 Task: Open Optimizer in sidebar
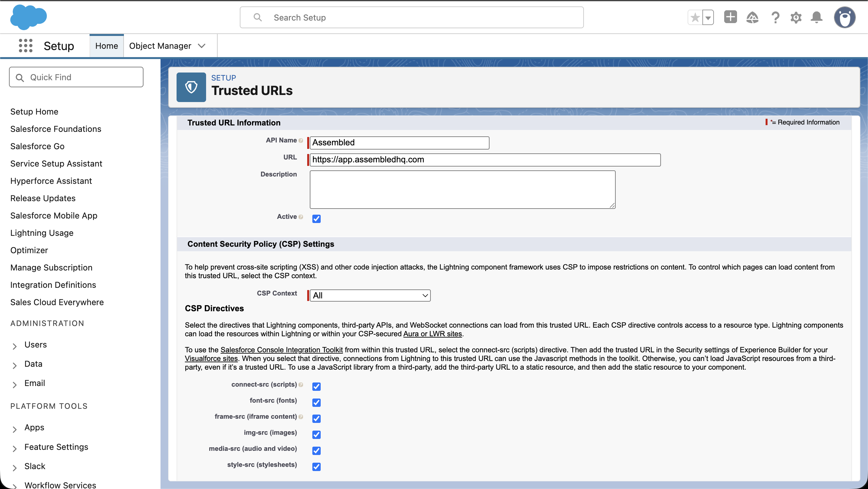[x=29, y=250]
